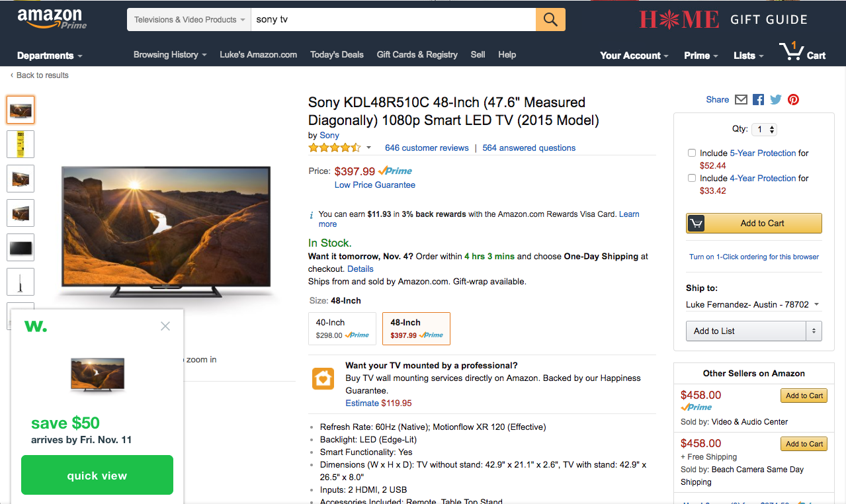The width and height of the screenshot is (846, 504).
Task: Click the green quick view button
Action: pos(97,475)
